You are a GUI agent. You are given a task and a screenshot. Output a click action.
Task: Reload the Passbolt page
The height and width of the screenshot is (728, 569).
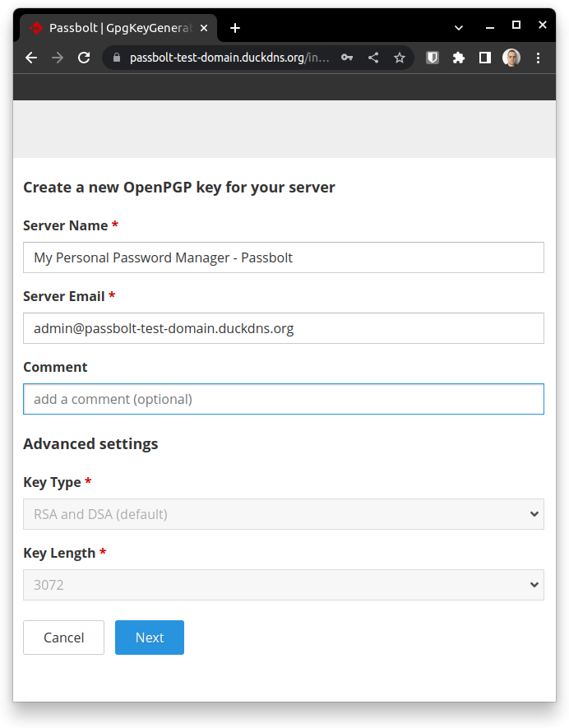tap(84, 58)
